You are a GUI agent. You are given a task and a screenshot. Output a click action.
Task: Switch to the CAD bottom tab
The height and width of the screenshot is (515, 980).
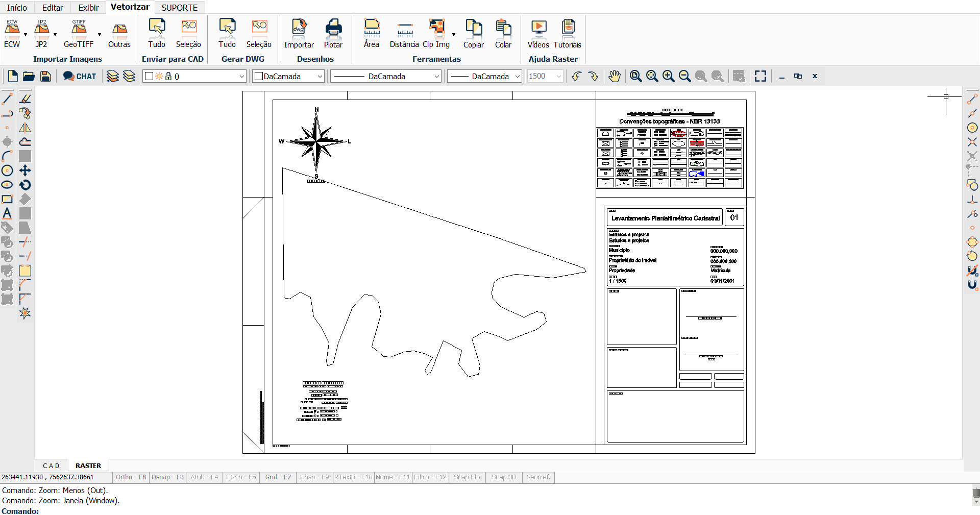tap(51, 465)
